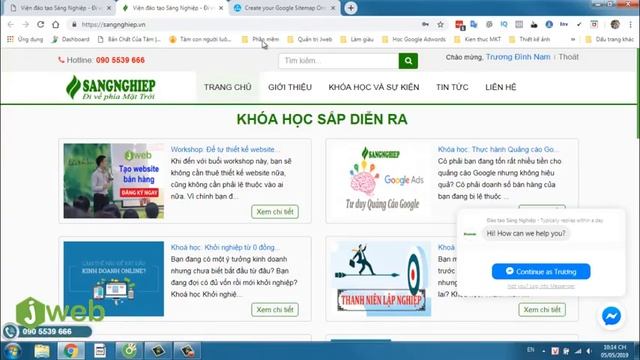Open the Chrome profile avatar
Image resolution: width=640 pixels, height=360 pixels.
tap(615, 24)
